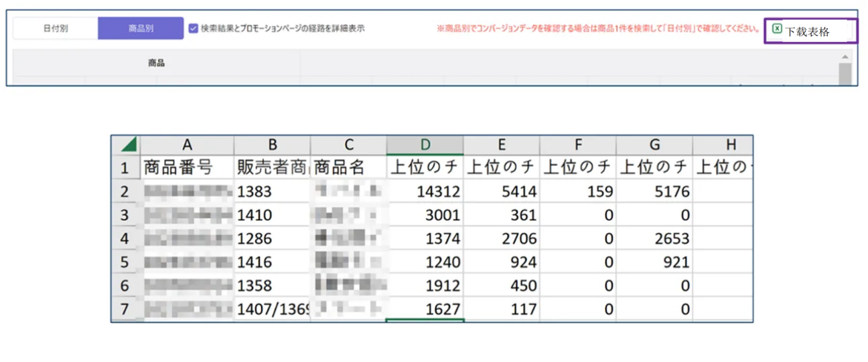Click the 商品名 cell
The width and height of the screenshot is (868, 362).
pyautogui.click(x=348, y=167)
